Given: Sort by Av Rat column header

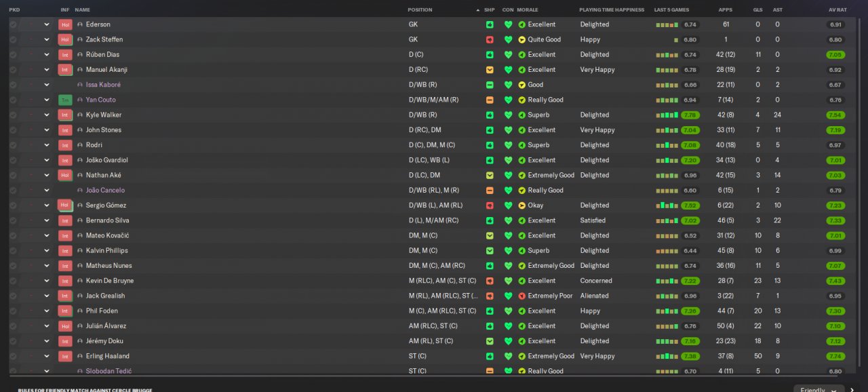Looking at the screenshot, I should (x=837, y=10).
